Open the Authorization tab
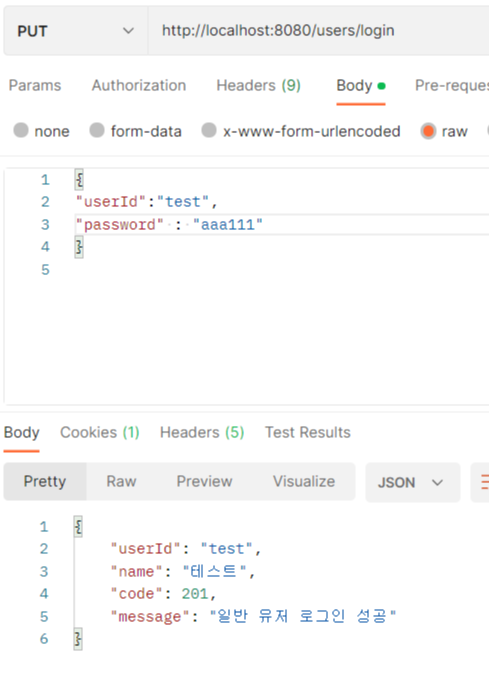Viewport: 489px width, 677px height. click(x=139, y=85)
